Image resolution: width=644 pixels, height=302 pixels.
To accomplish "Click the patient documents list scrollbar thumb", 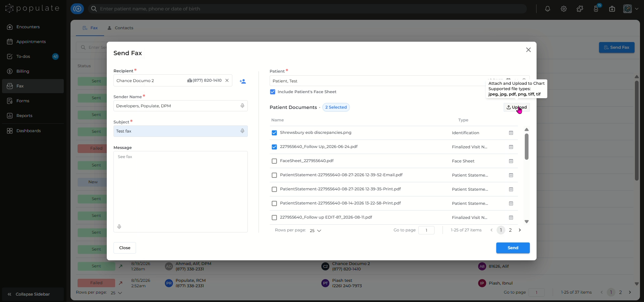I will [x=526, y=147].
